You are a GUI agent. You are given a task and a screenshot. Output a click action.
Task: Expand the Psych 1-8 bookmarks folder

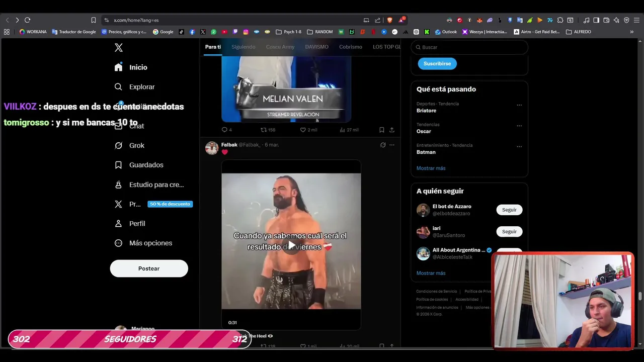click(x=289, y=32)
